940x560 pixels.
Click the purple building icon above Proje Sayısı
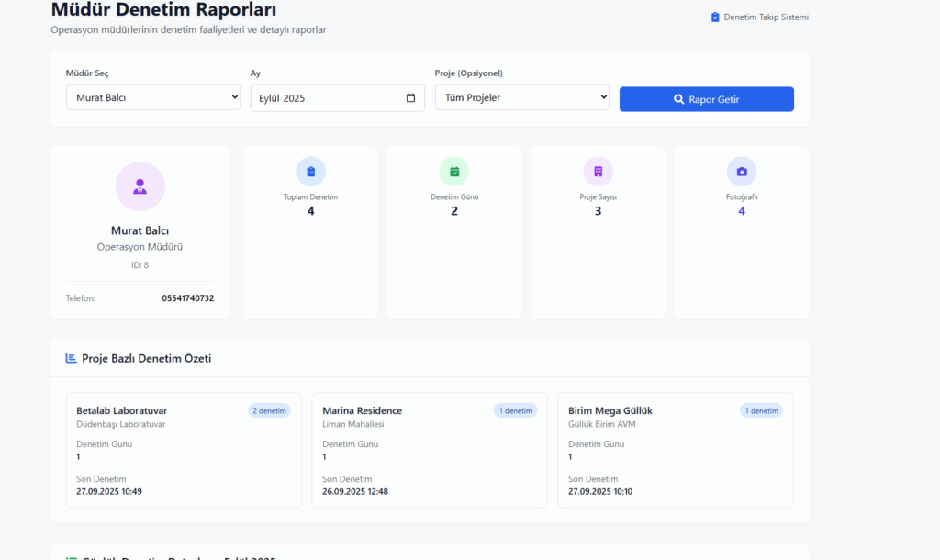click(x=598, y=172)
